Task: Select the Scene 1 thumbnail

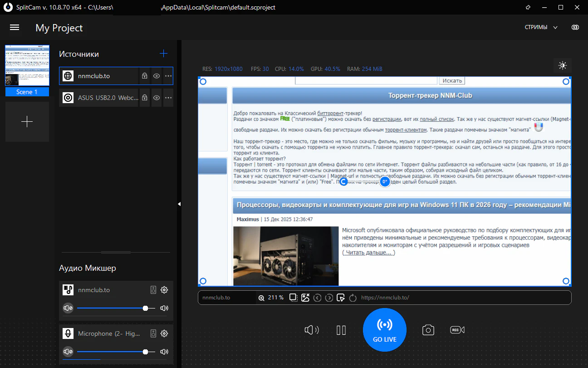Action: [27, 66]
